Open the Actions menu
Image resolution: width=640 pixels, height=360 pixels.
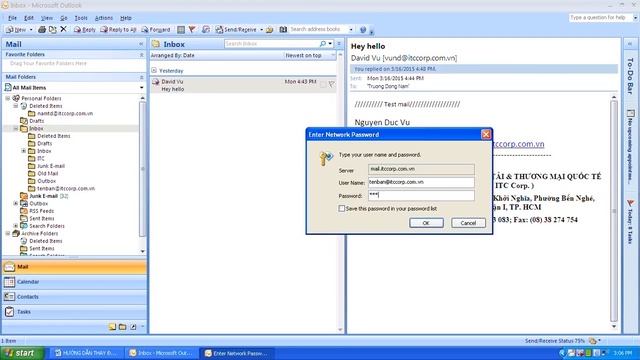point(104,18)
